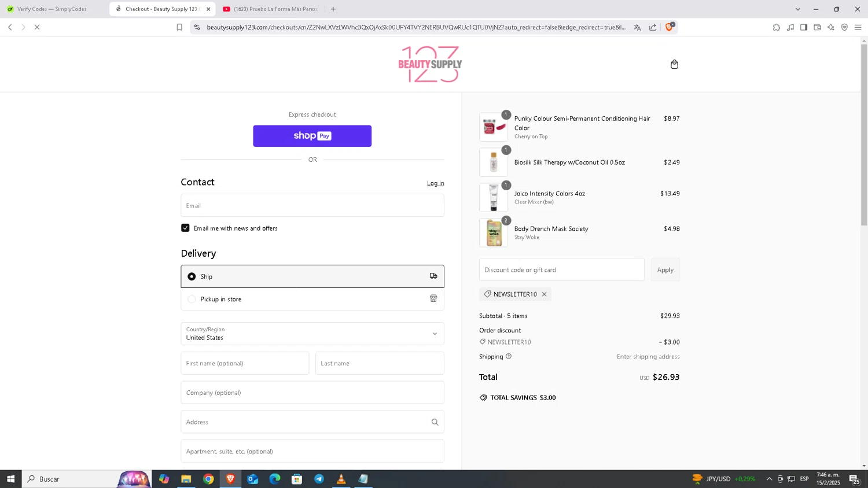Open the Leo AI assistant icon
868x488 pixels.
[831, 27]
